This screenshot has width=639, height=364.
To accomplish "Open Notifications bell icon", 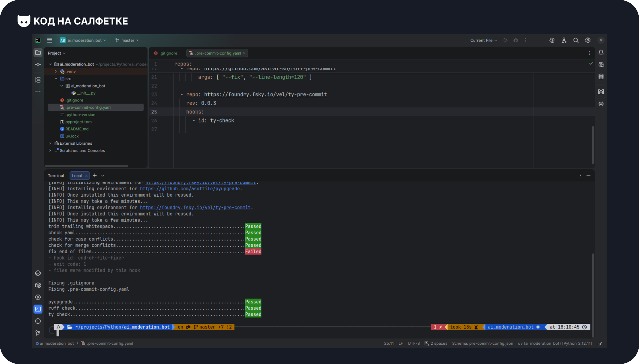I will (x=601, y=53).
